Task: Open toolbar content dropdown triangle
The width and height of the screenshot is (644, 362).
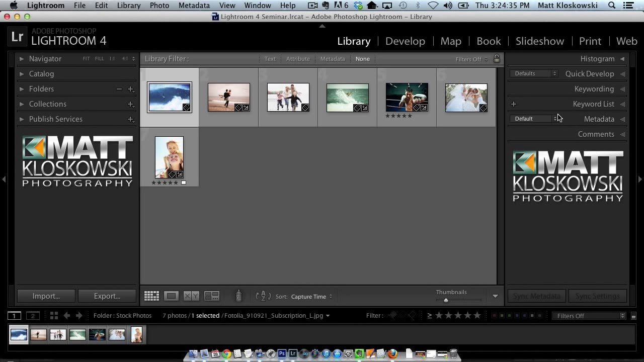Action: tap(495, 296)
